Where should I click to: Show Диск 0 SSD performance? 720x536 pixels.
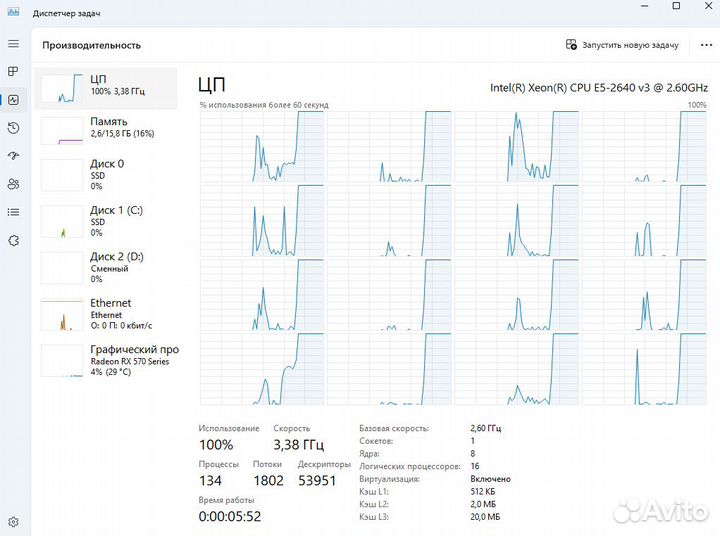106,174
